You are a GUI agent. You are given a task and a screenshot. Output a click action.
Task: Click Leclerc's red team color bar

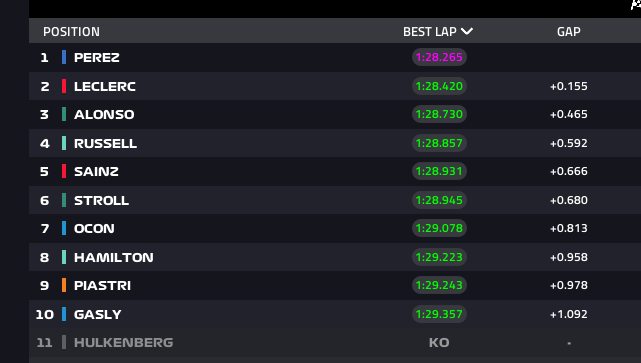[64, 86]
